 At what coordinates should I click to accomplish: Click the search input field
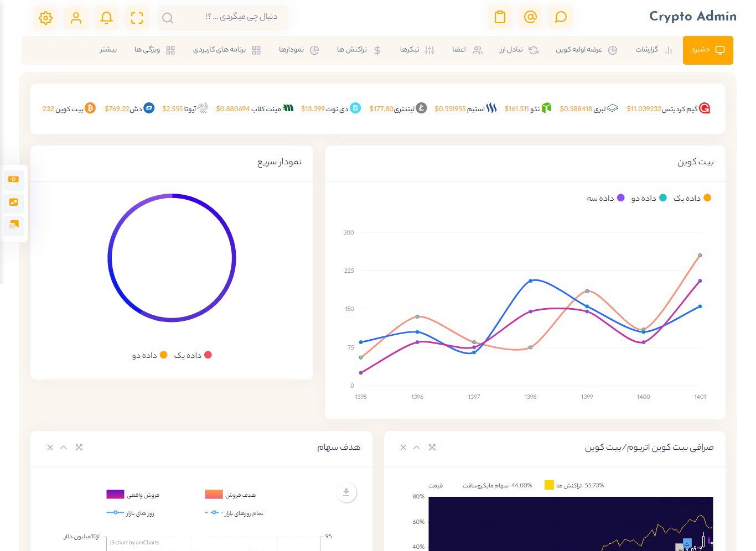(232, 17)
